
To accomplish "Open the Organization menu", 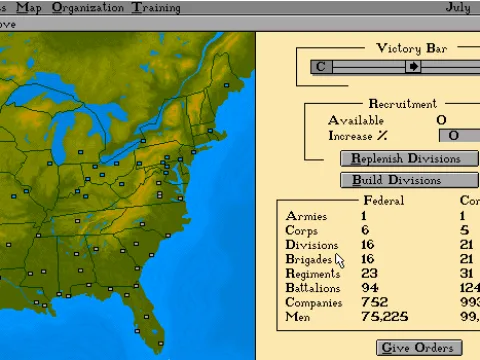I will pos(88,7).
